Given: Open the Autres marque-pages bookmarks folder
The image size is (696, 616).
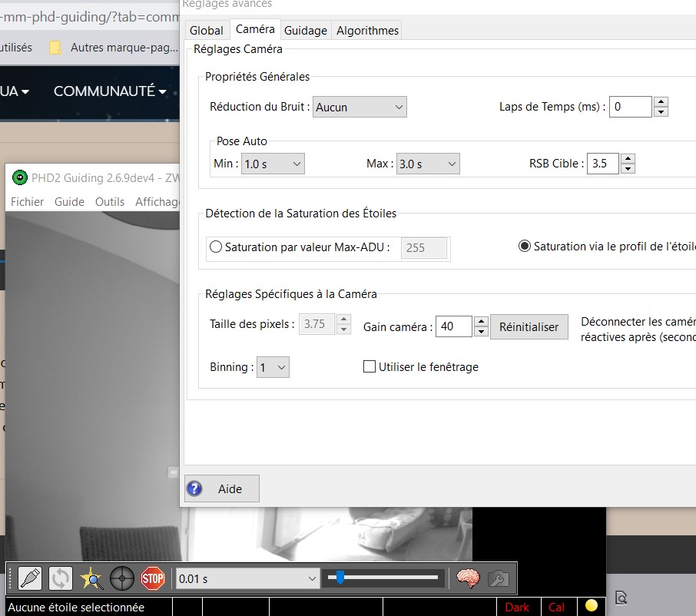Looking at the screenshot, I should [114, 48].
